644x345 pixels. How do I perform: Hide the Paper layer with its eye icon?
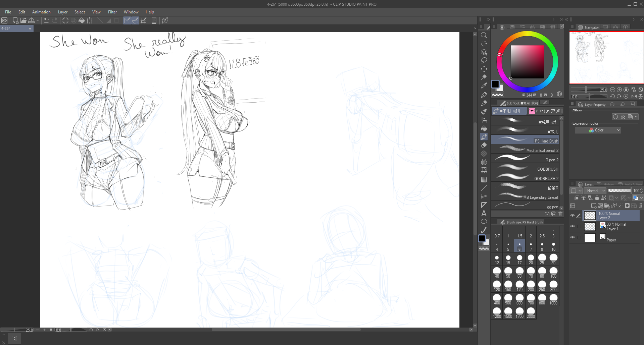[x=573, y=237]
